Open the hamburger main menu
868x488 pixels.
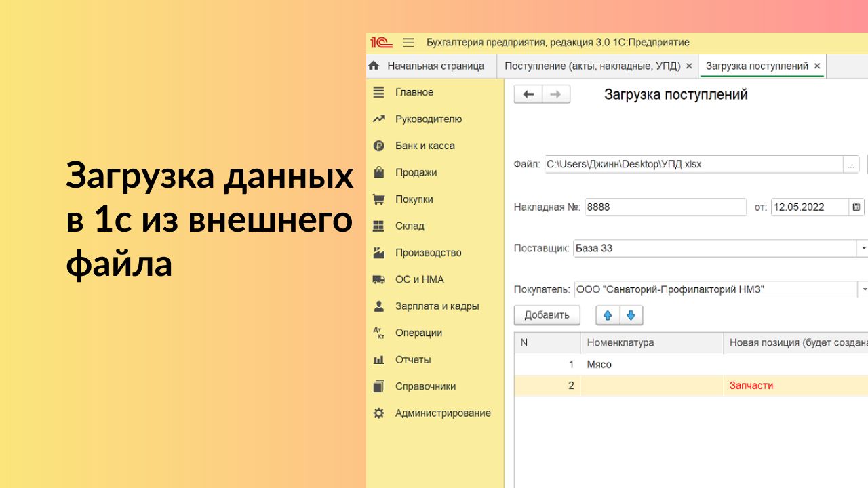[x=408, y=43]
